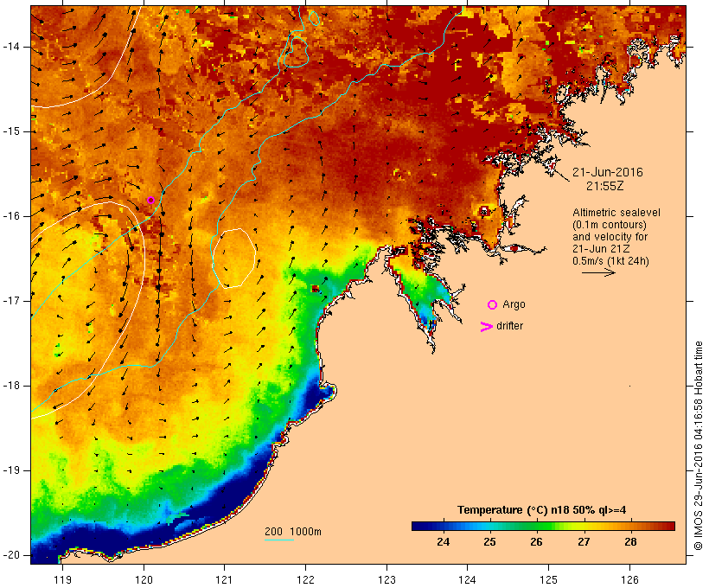Click the longitude axis label 124
Screen dimensions: 709x588
coord(467,580)
